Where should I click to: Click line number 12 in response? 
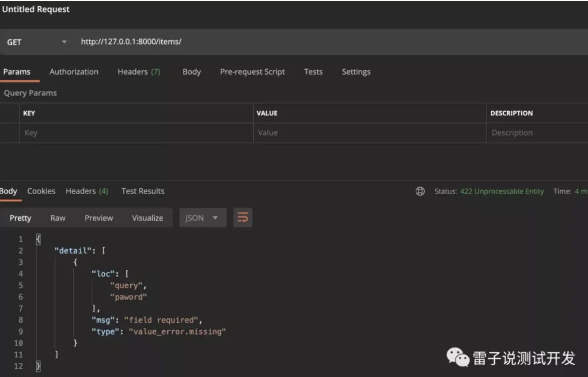(18, 366)
